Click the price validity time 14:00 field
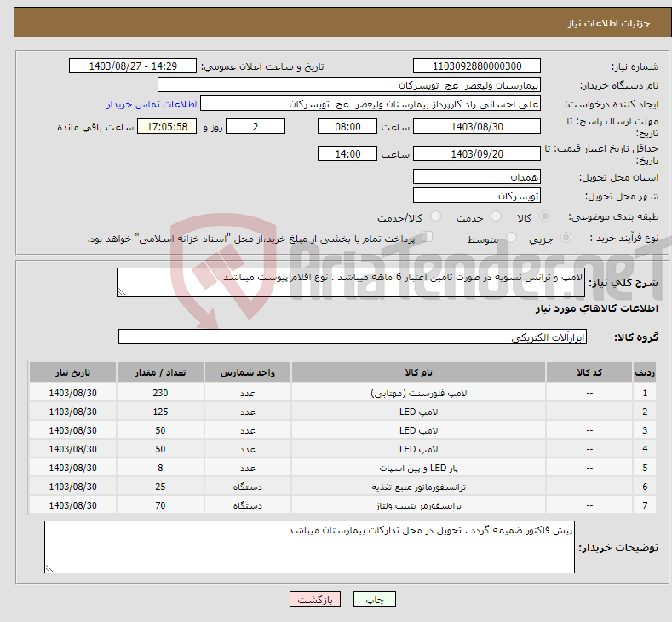The image size is (672, 622). pos(347,153)
